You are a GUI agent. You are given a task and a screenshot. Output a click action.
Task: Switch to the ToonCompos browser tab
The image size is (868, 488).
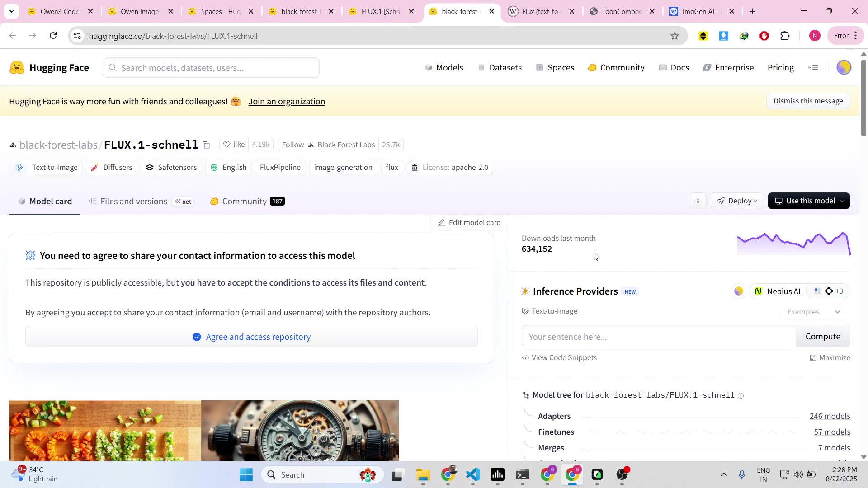pos(622,11)
